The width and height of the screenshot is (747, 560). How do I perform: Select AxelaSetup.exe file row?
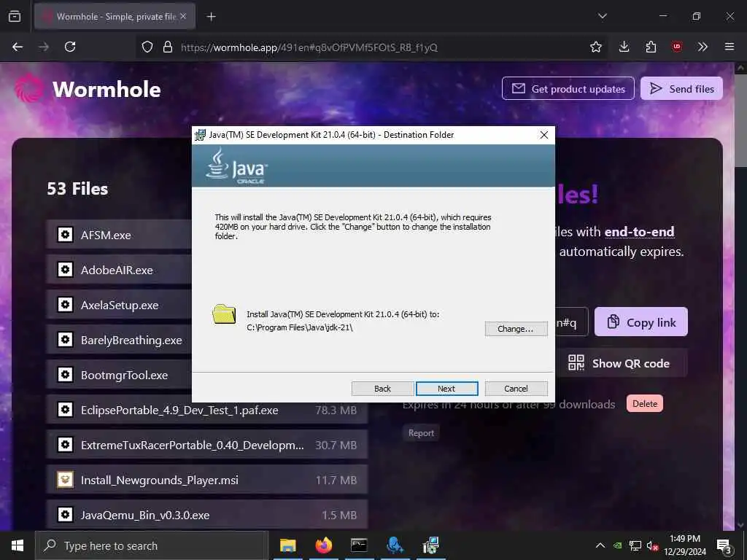[119, 305]
